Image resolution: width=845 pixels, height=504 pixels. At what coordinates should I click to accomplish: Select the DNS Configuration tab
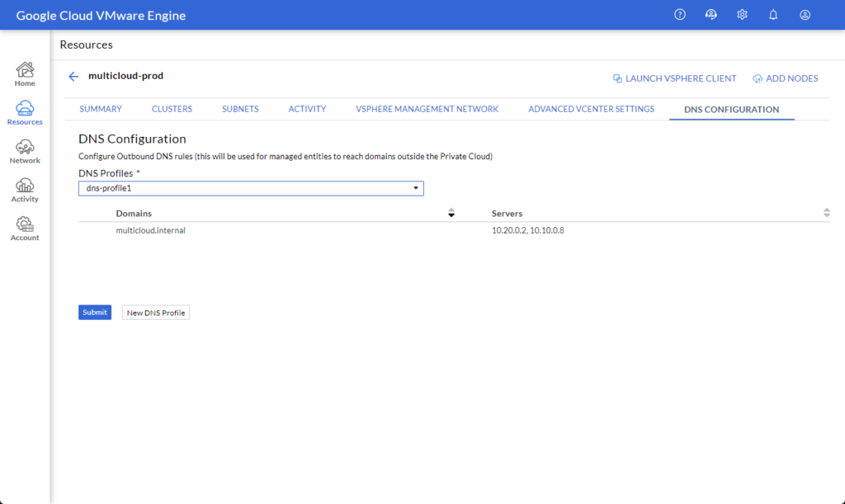coord(731,110)
